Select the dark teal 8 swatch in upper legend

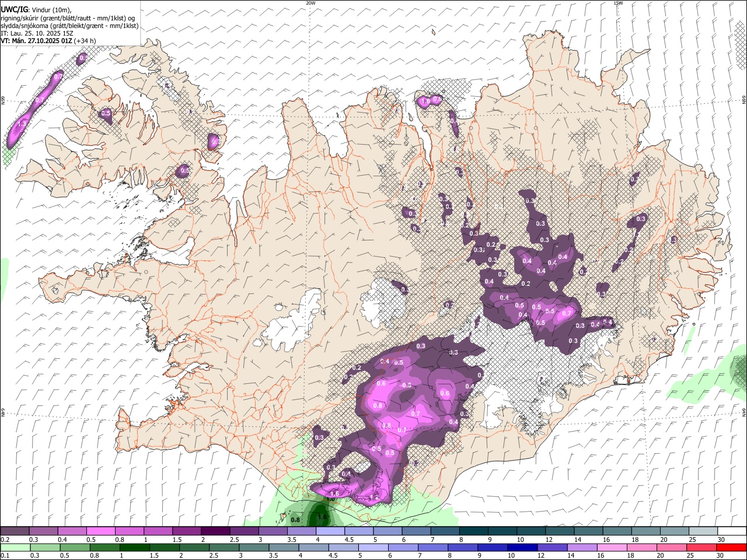coord(473,531)
